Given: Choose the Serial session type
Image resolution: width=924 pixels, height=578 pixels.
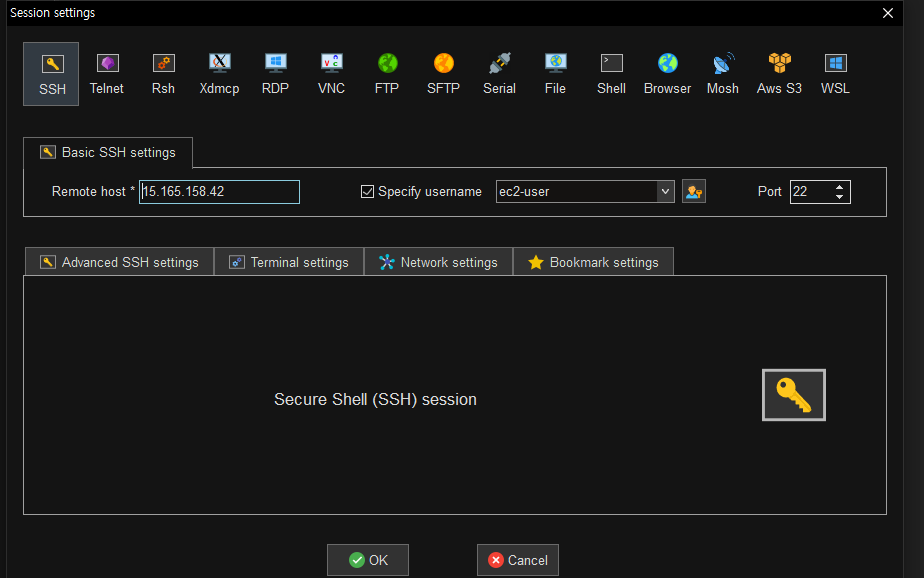Looking at the screenshot, I should (499, 74).
